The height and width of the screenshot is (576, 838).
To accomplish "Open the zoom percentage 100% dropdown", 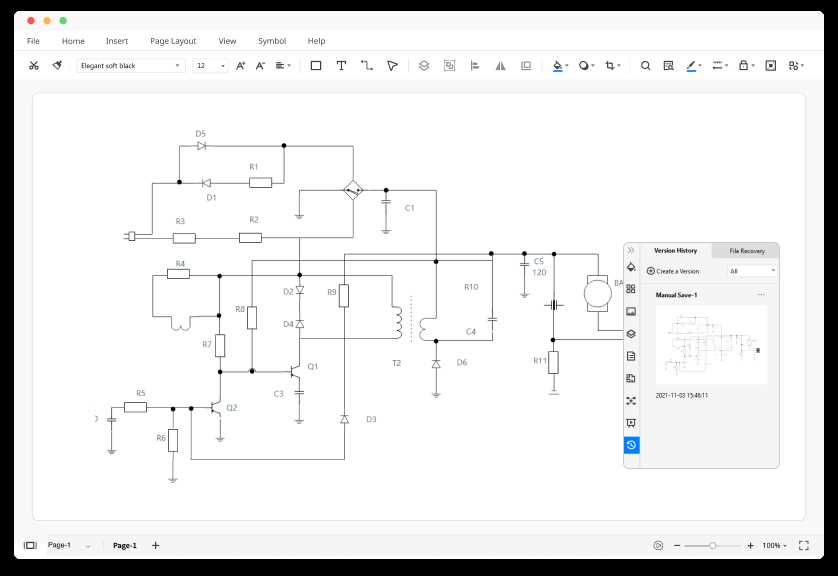I will pos(774,546).
